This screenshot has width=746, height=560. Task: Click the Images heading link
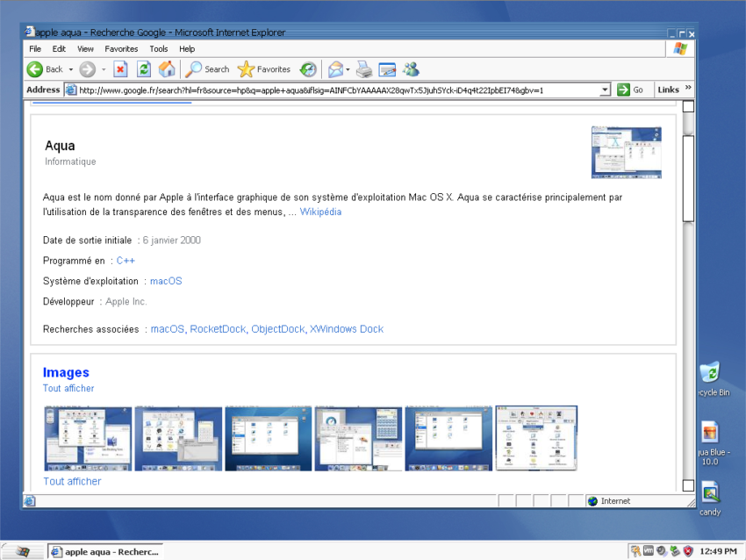66,372
